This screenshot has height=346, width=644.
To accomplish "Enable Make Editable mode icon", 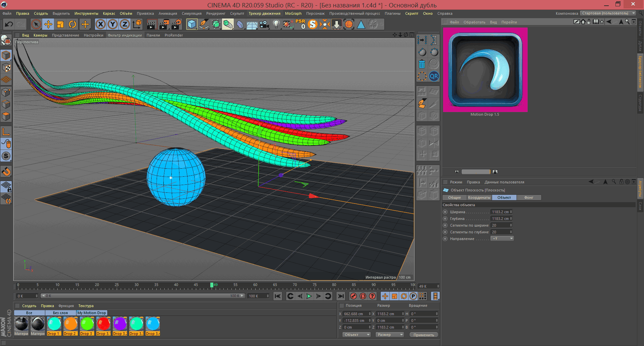I will click(6, 40).
